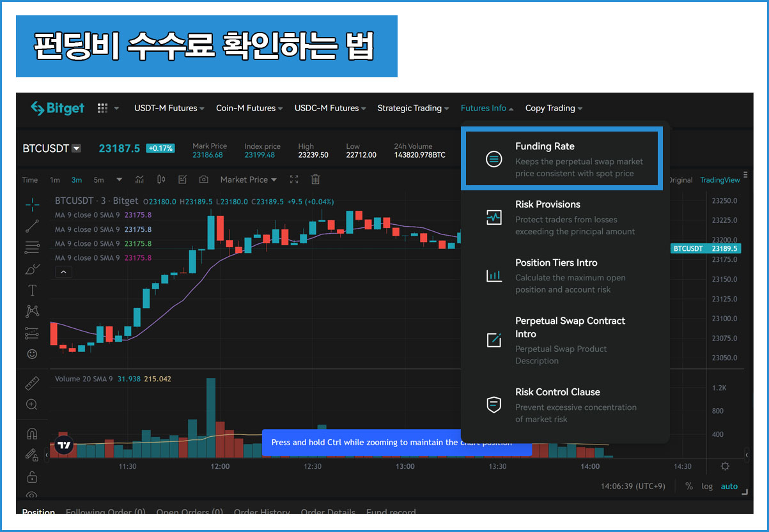The width and height of the screenshot is (769, 532).
Task: Click the Time chart mode
Action: (30, 180)
